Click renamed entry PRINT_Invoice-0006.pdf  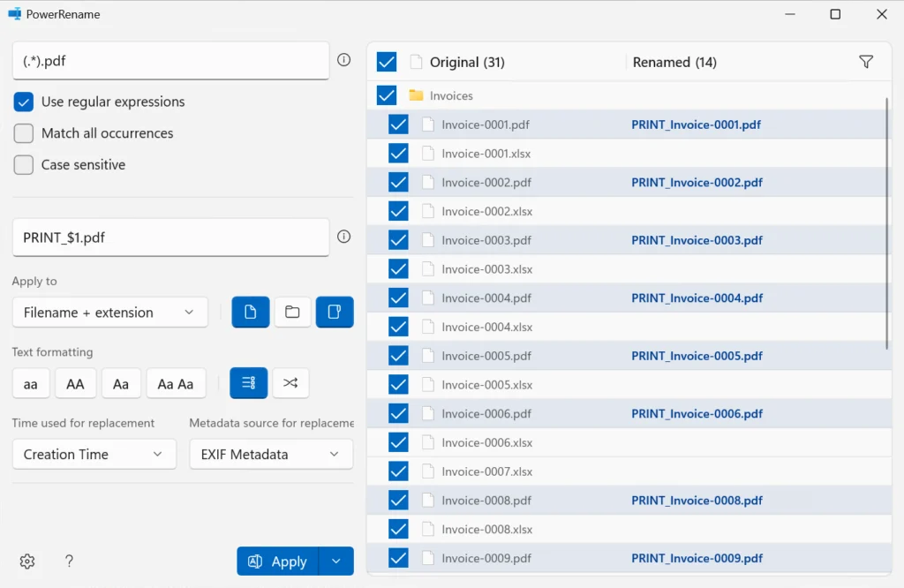pos(697,413)
